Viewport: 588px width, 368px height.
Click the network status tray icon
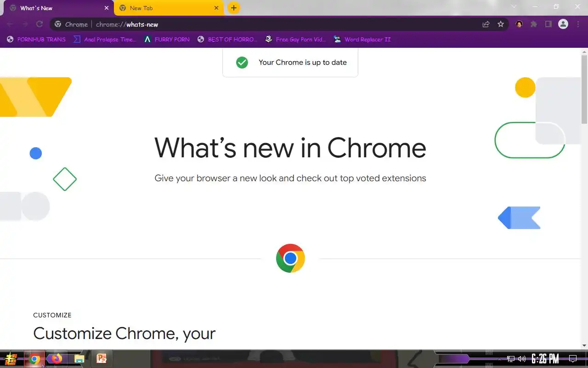click(511, 359)
